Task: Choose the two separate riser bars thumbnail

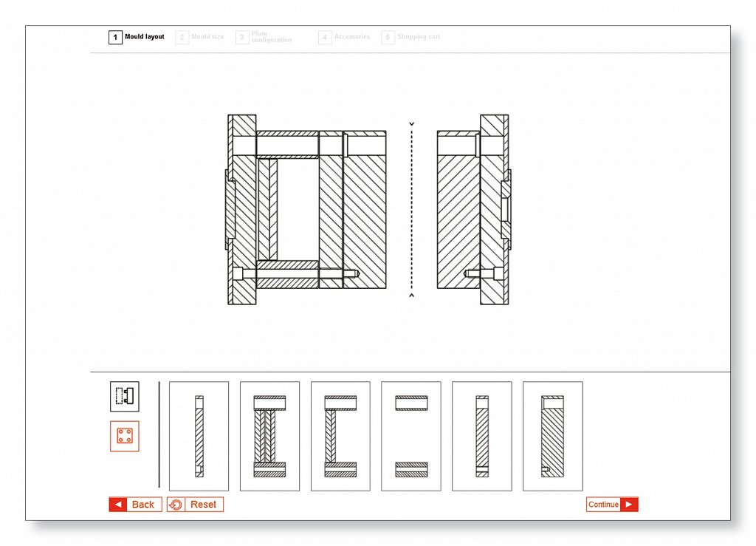Action: (411, 436)
